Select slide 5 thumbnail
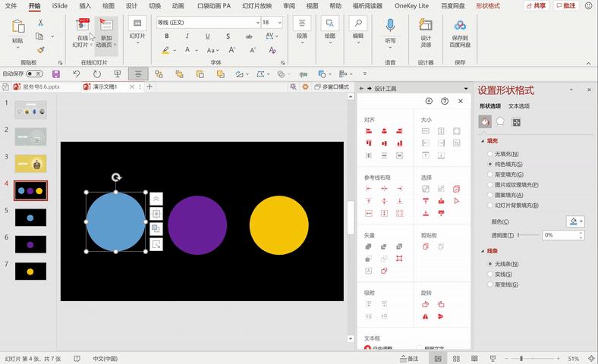 pyautogui.click(x=30, y=217)
